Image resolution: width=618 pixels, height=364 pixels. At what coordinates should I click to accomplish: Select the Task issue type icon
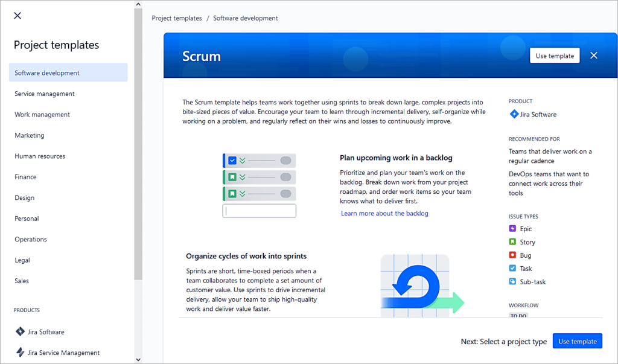pos(512,268)
